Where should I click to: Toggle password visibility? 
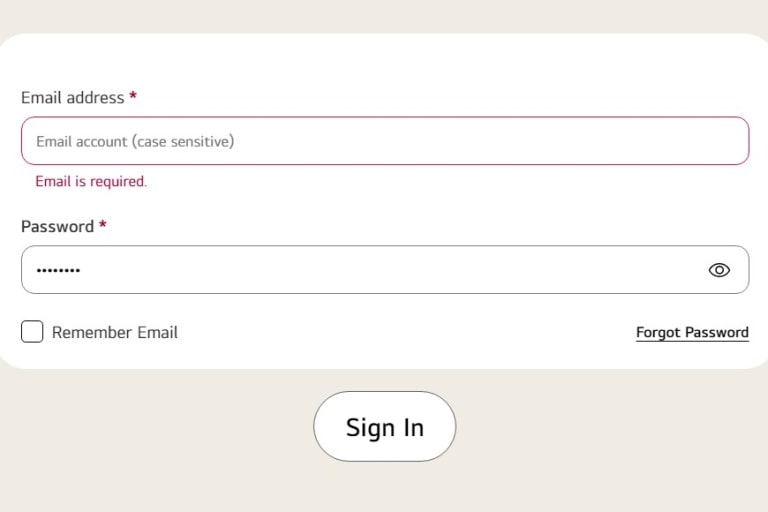[719, 270]
